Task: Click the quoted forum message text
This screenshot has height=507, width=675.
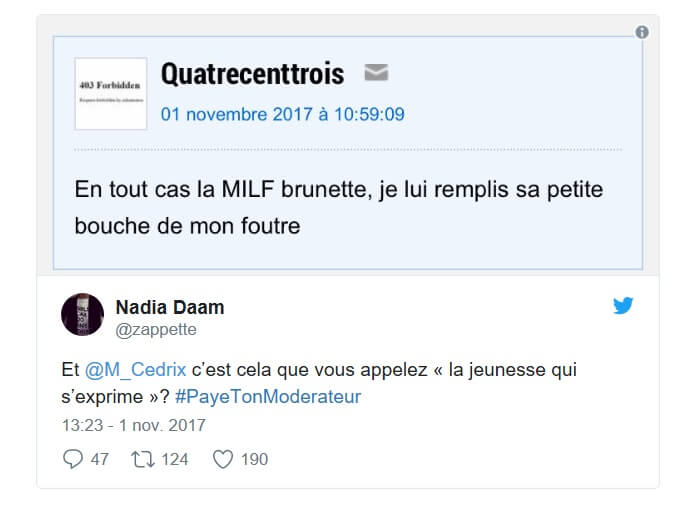Action: (x=338, y=207)
